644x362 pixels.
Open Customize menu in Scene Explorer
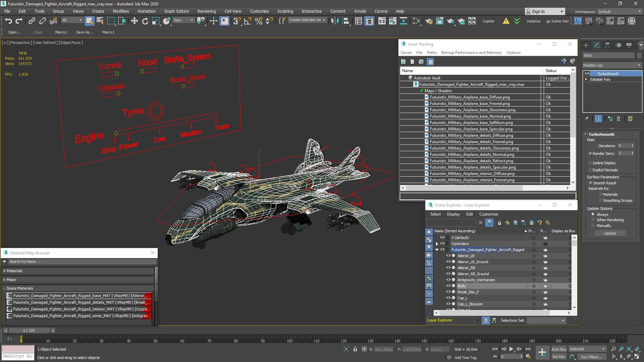click(x=489, y=214)
